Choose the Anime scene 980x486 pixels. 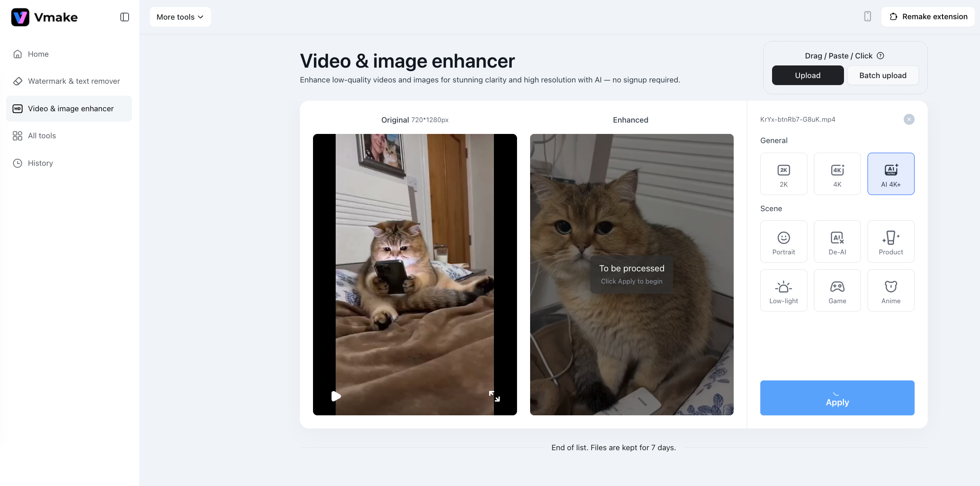(891, 291)
